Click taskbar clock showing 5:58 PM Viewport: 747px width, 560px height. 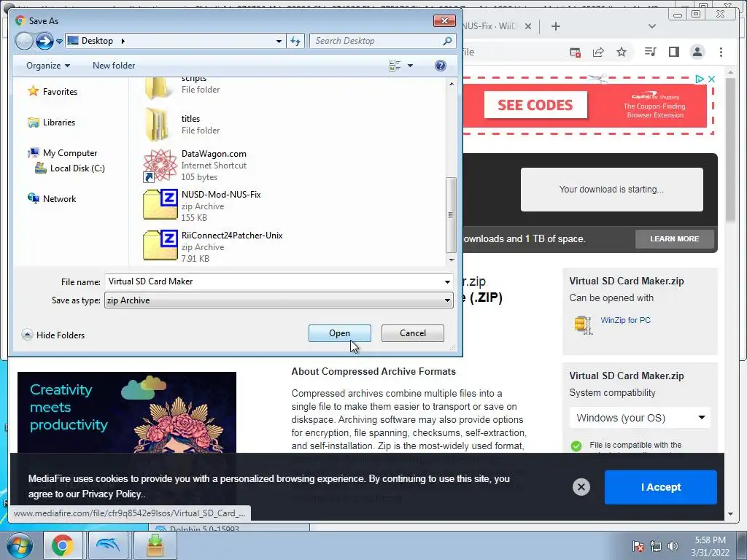click(x=711, y=546)
